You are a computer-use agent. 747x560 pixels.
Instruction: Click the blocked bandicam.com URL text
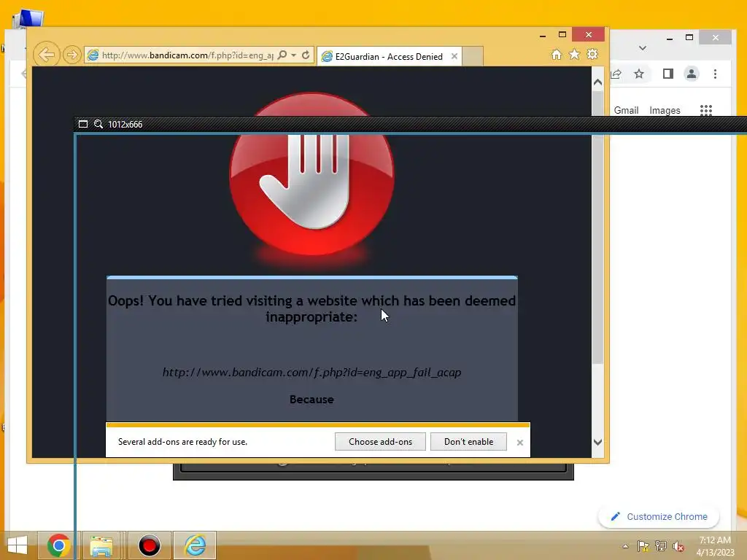(x=311, y=373)
